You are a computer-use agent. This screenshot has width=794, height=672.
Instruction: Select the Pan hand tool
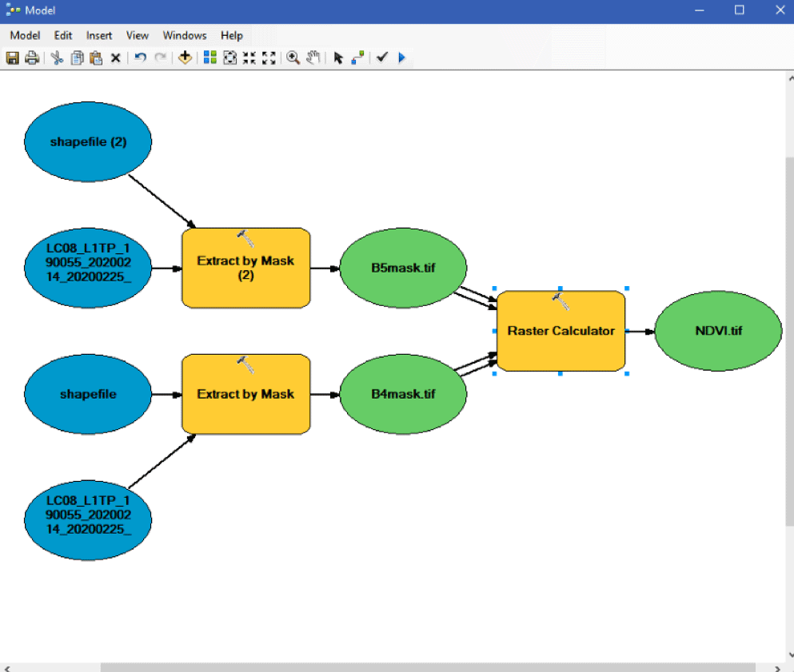(x=313, y=58)
